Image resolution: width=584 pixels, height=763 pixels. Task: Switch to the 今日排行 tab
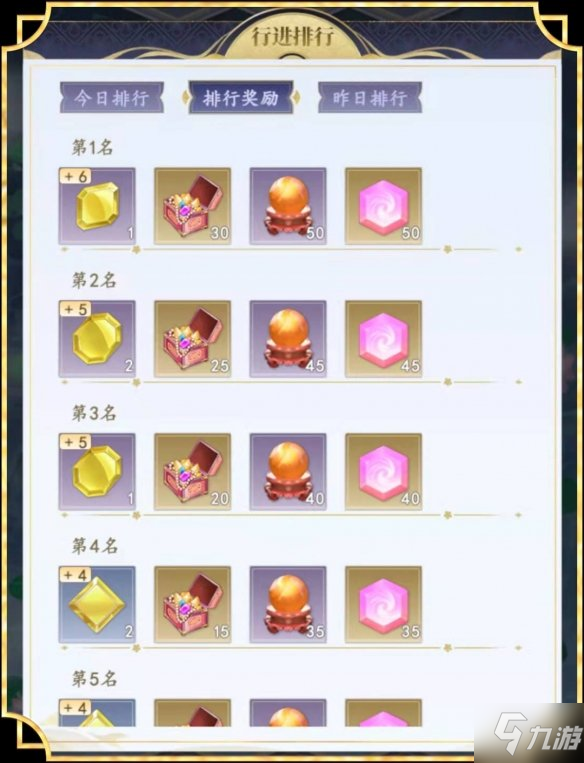(x=112, y=98)
